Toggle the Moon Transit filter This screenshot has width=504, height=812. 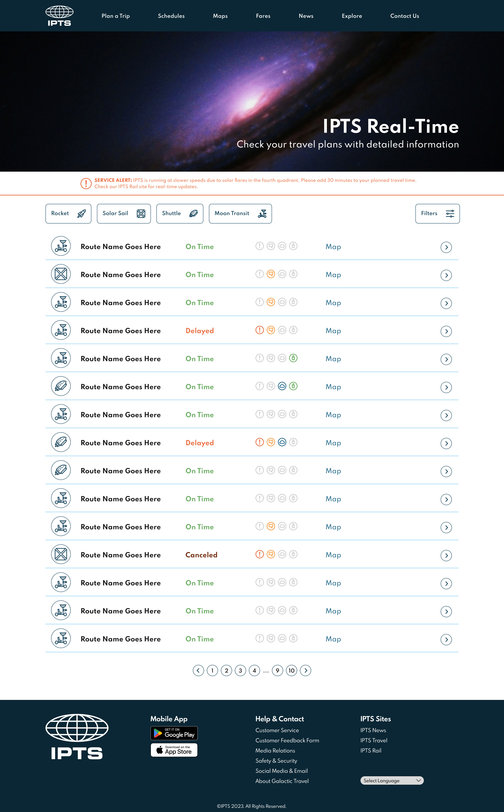pos(240,214)
